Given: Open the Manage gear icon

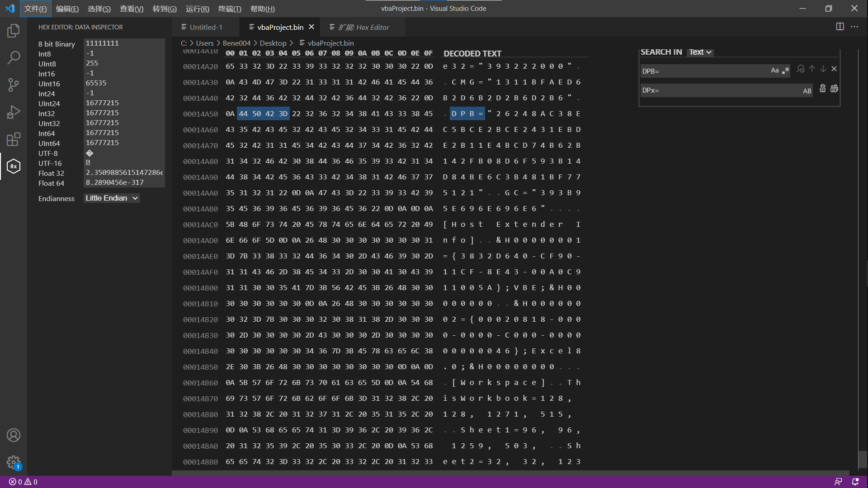Looking at the screenshot, I should (x=14, y=462).
